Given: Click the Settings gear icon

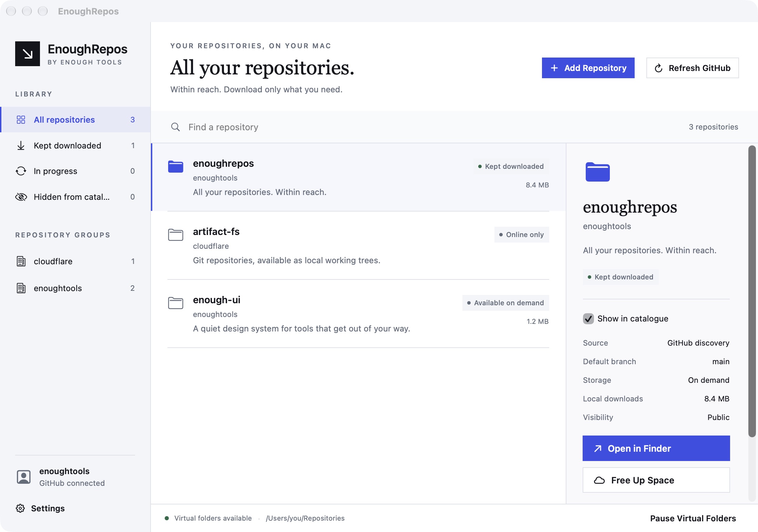Looking at the screenshot, I should (x=20, y=508).
